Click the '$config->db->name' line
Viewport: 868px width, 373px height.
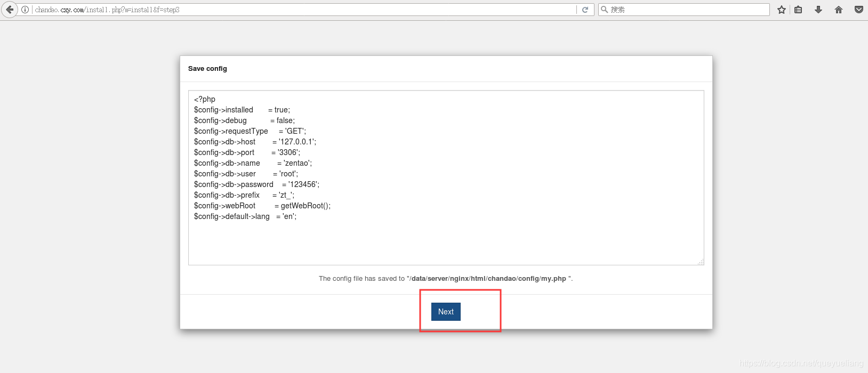[253, 163]
